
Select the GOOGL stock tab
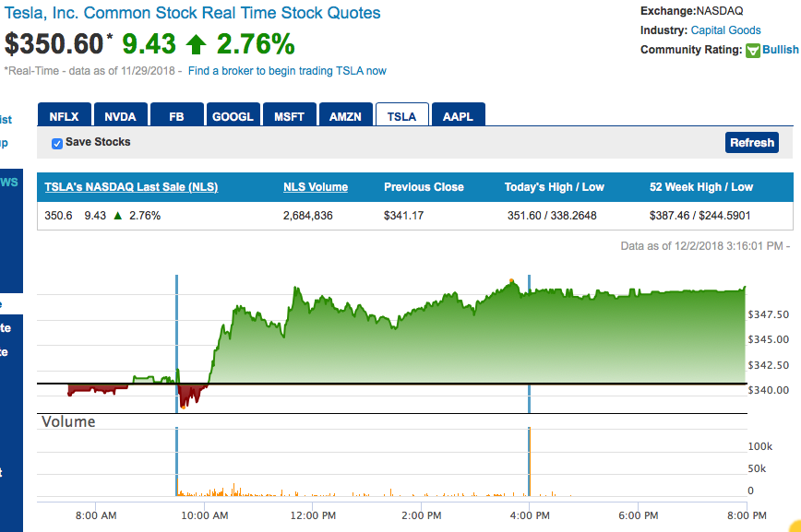pyautogui.click(x=233, y=115)
